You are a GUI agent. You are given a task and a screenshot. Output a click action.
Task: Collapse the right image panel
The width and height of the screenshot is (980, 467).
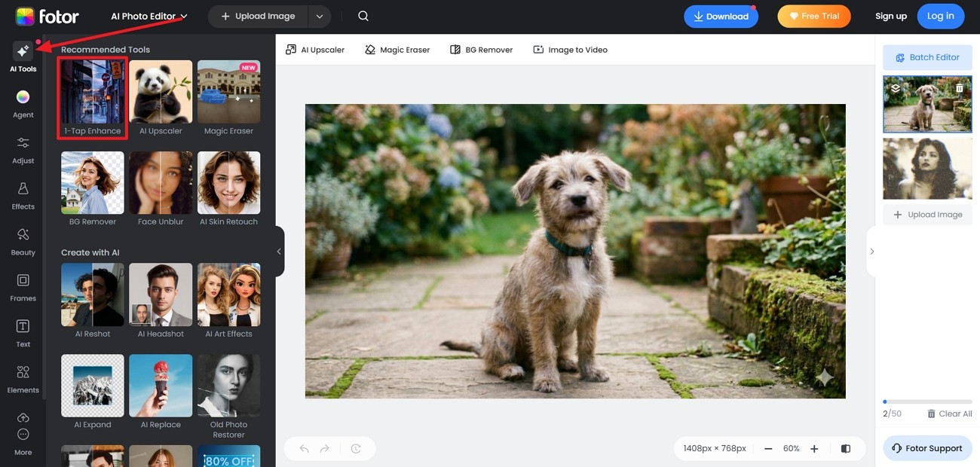(871, 252)
